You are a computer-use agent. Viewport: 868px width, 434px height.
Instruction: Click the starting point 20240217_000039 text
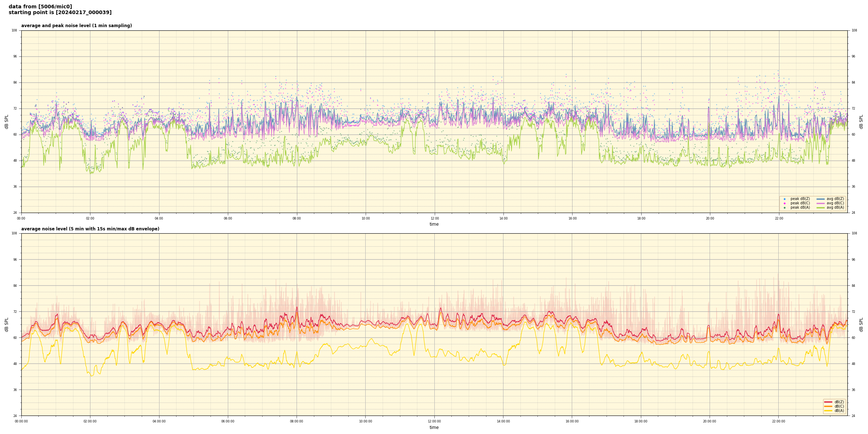(x=60, y=13)
